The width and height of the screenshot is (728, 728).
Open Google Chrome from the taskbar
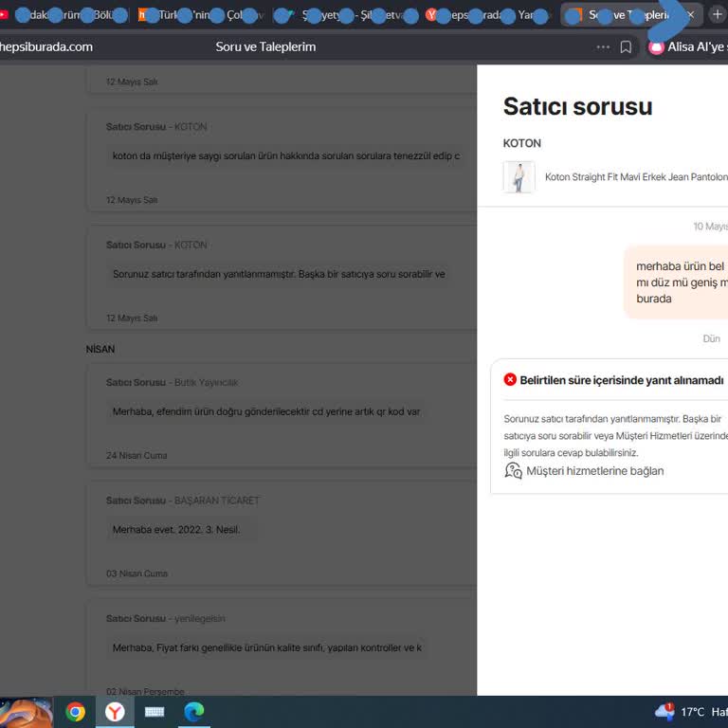(x=75, y=712)
